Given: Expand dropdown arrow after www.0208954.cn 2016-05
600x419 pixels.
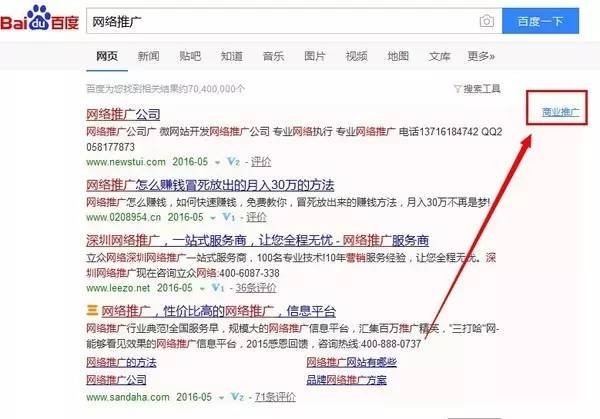Looking at the screenshot, I should [213, 218].
